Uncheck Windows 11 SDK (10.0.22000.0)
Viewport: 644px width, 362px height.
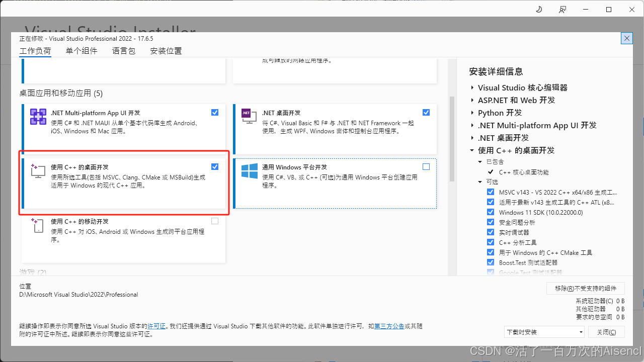491,212
